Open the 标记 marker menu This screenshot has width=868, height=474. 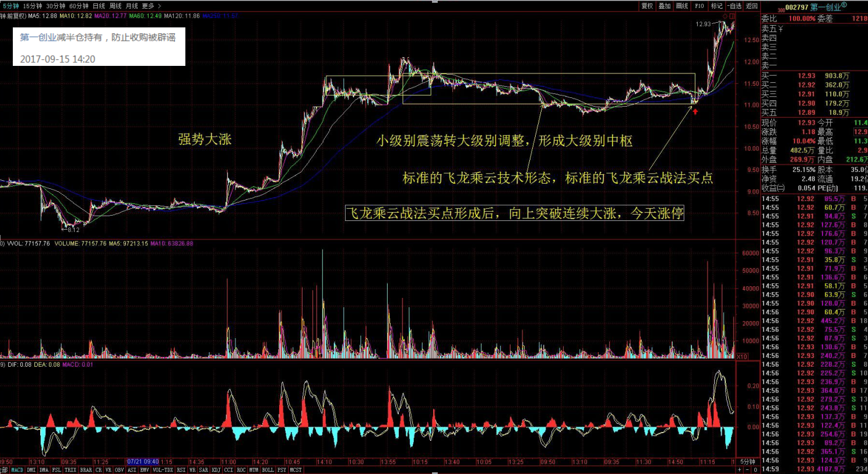tap(716, 6)
